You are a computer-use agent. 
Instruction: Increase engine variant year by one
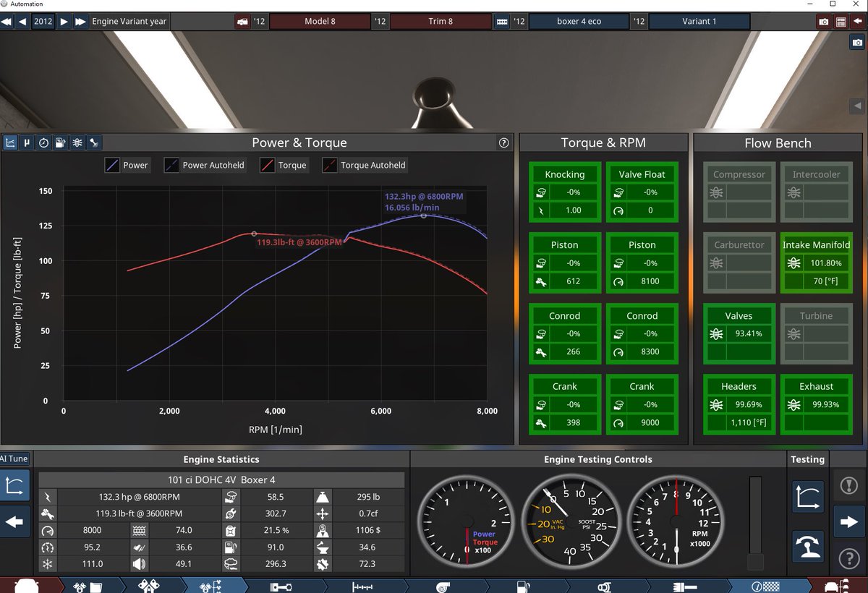coord(64,22)
